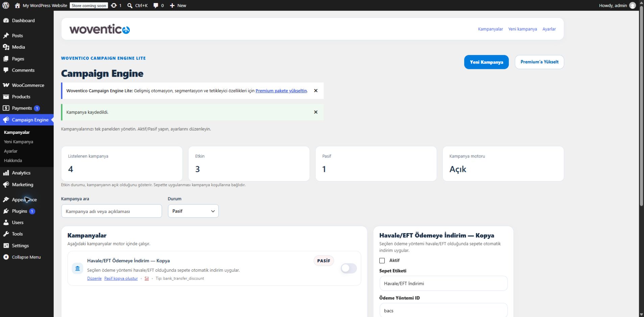Click the plus New icon in admin bar

click(172, 5)
